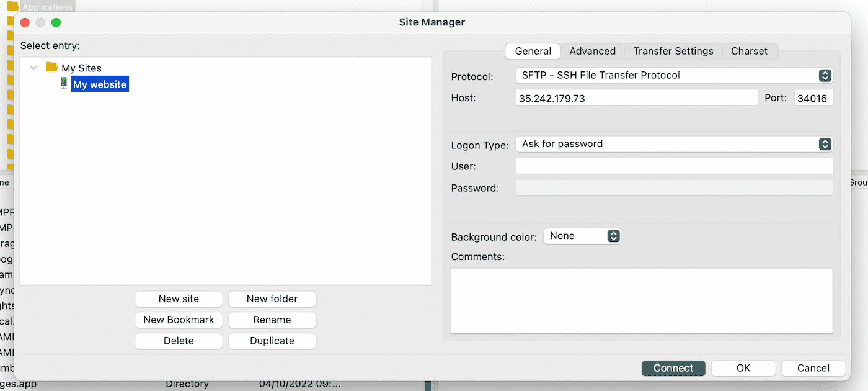Click the New site button

point(179,299)
